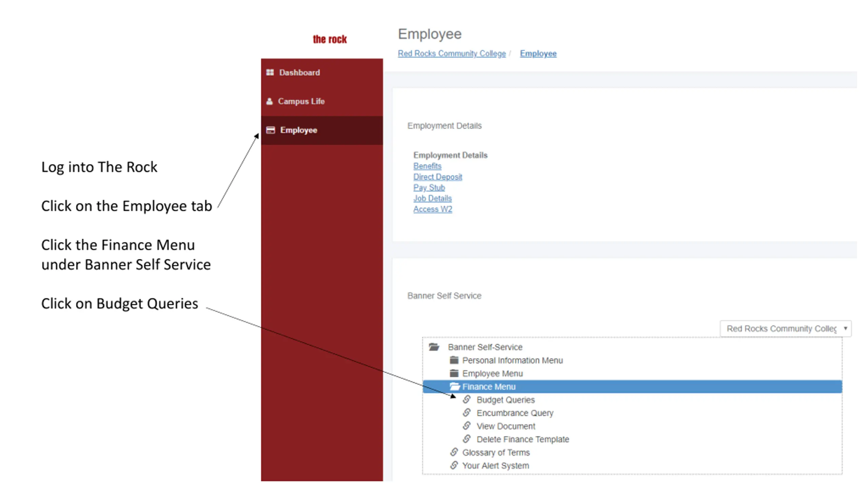This screenshot has width=868, height=488.
Task: Click the Budget Queries link icon
Action: (467, 400)
